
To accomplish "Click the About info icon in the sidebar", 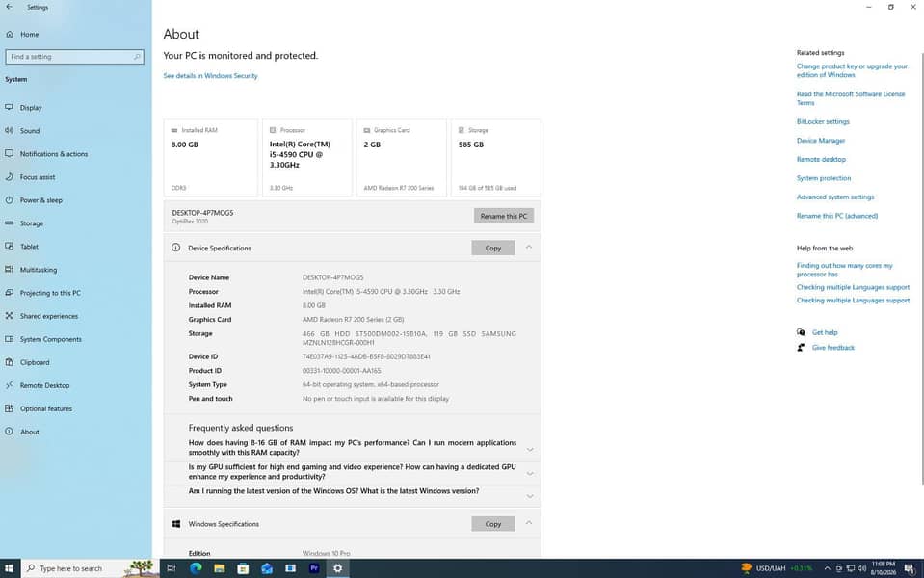I will (9, 432).
